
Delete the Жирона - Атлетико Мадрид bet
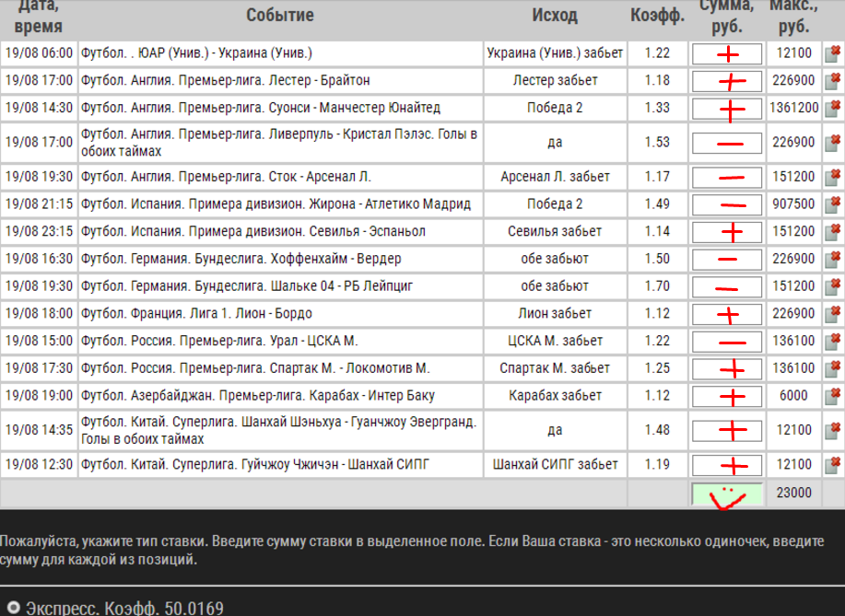click(833, 204)
